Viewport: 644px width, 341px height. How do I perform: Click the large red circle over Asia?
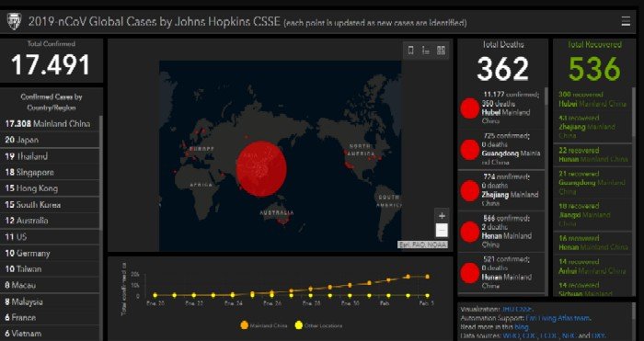(x=261, y=169)
